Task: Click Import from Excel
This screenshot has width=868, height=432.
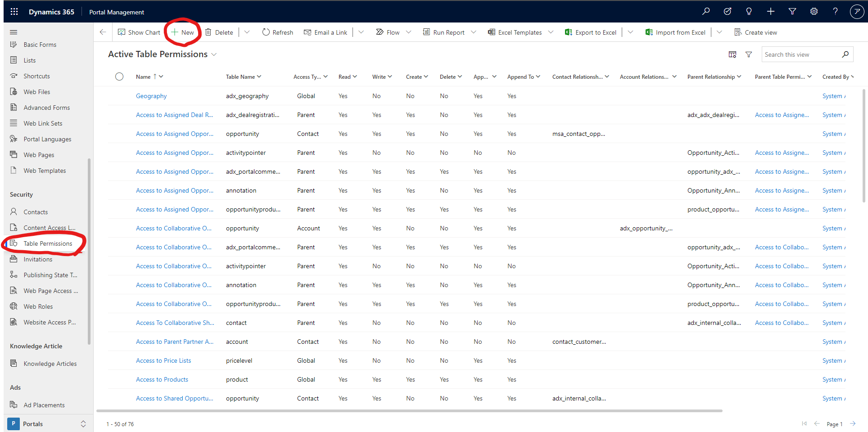Action: 675,32
